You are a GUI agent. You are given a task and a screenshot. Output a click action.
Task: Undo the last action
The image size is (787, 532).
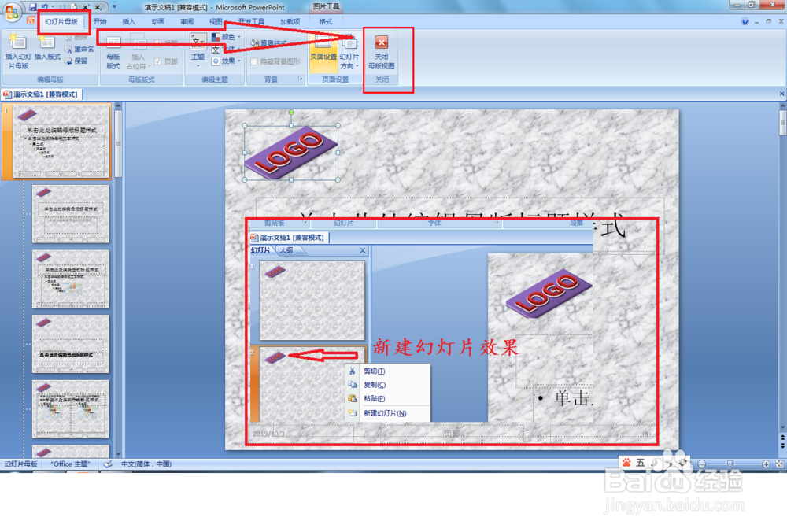click(44, 7)
